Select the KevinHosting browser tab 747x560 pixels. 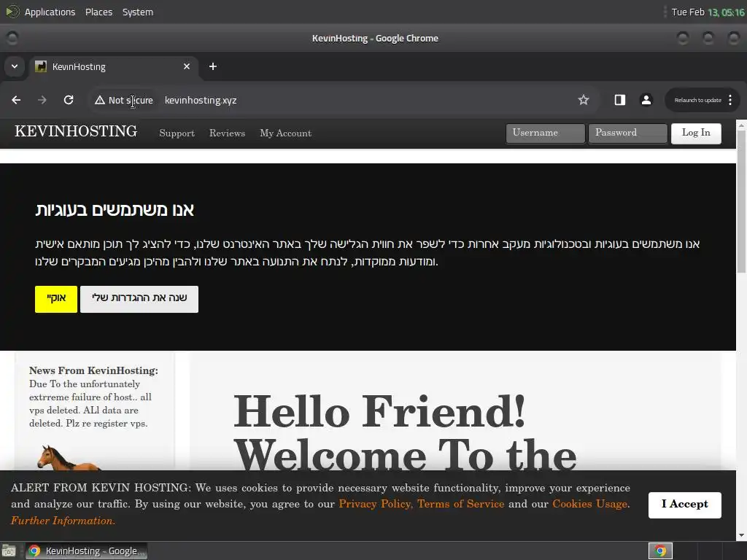113,66
